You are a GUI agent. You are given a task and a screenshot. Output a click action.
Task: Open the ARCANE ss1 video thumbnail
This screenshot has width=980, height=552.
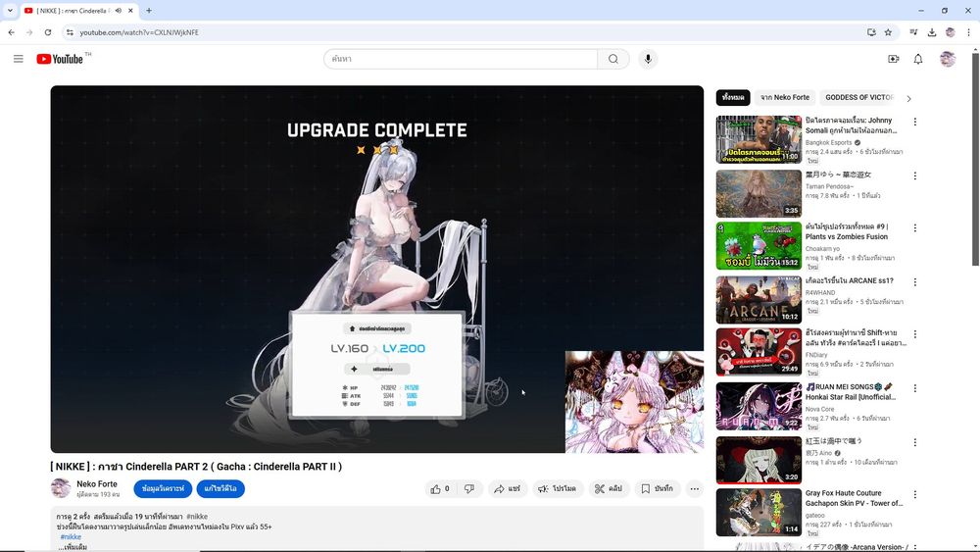(x=759, y=300)
